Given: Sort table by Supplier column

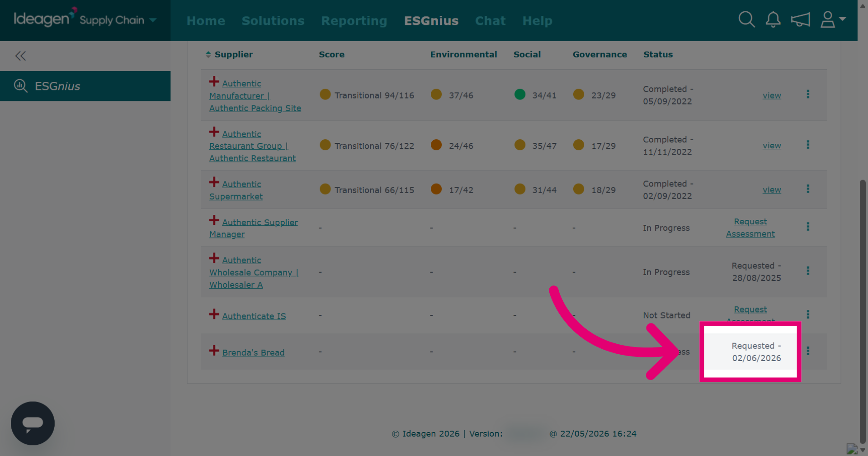Looking at the screenshot, I should point(229,54).
